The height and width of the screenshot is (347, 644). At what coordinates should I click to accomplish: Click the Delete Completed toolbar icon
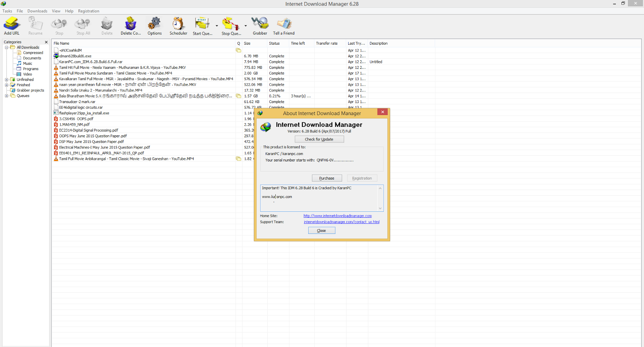coord(131,26)
